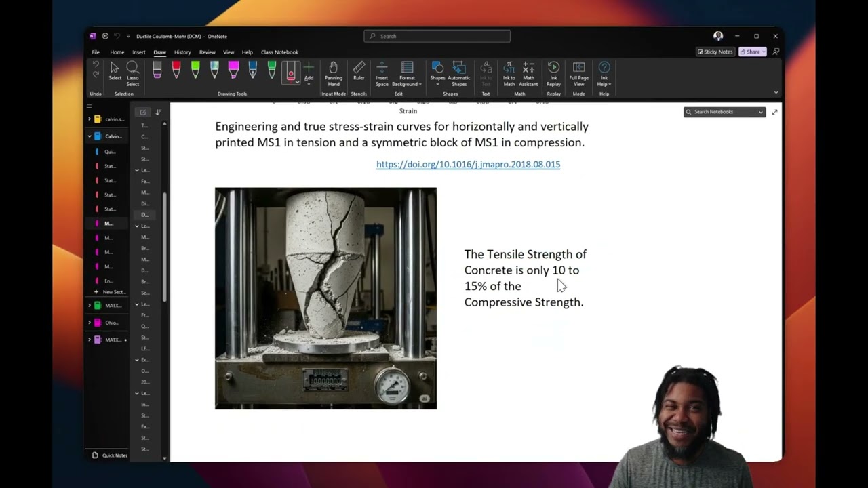Switch to the Home tab
Image resolution: width=868 pixels, height=488 pixels.
(x=117, y=52)
